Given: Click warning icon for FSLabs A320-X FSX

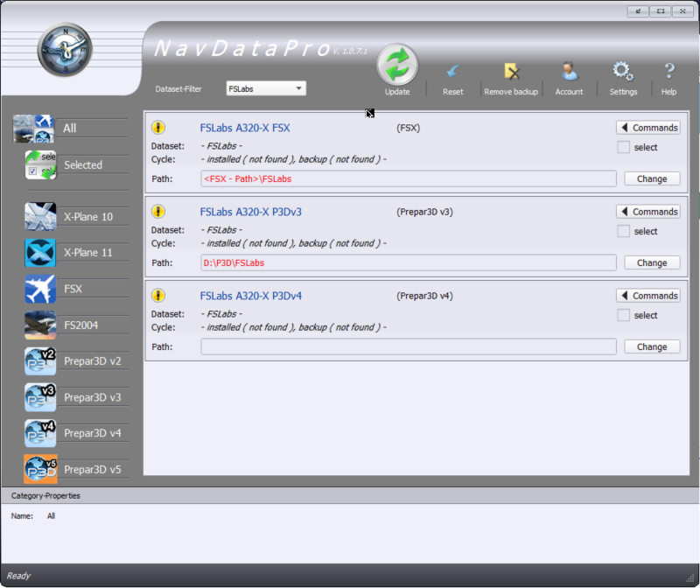Looking at the screenshot, I should coord(158,128).
